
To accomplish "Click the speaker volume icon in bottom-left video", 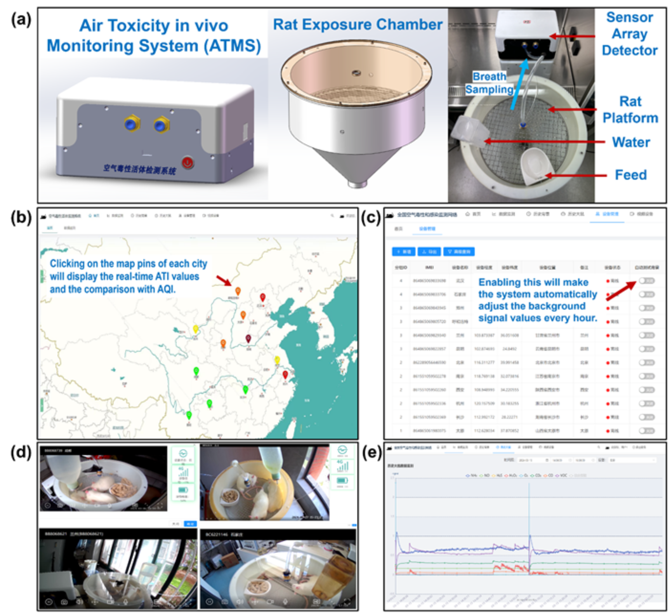I will [80, 602].
